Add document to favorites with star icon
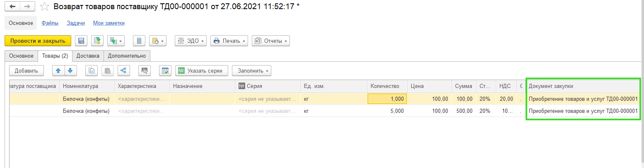This screenshot has width=644, height=168. [x=45, y=7]
